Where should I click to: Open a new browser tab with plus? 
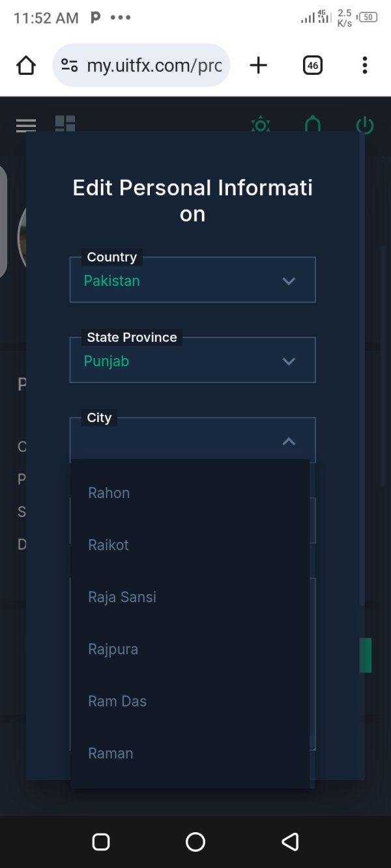[259, 65]
